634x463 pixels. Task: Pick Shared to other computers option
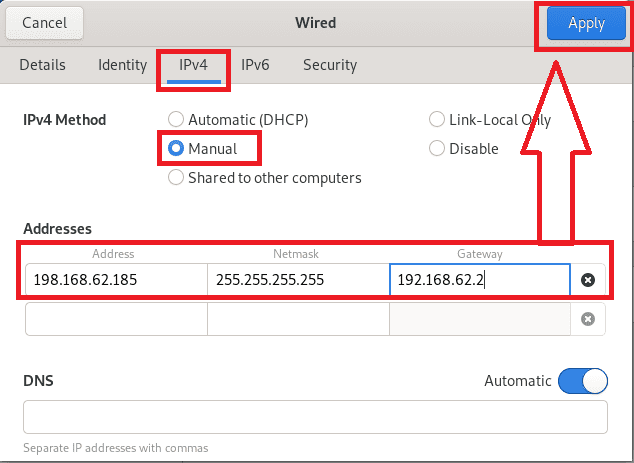[x=265, y=178]
